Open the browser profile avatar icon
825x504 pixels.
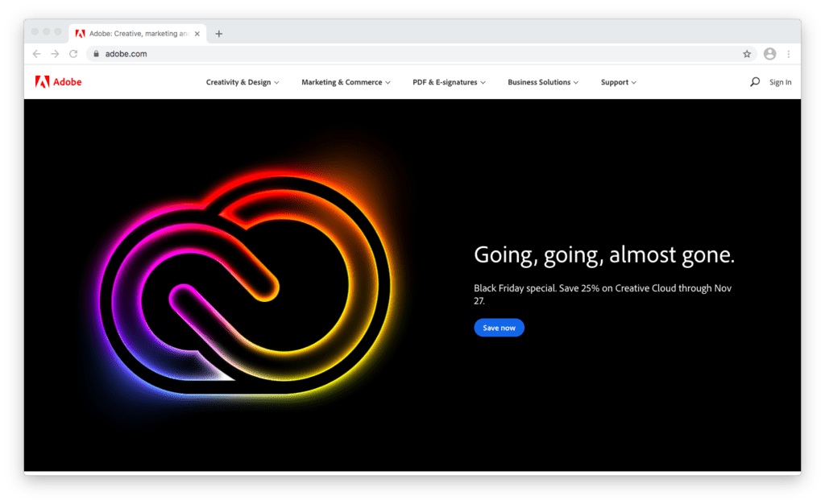click(x=769, y=54)
